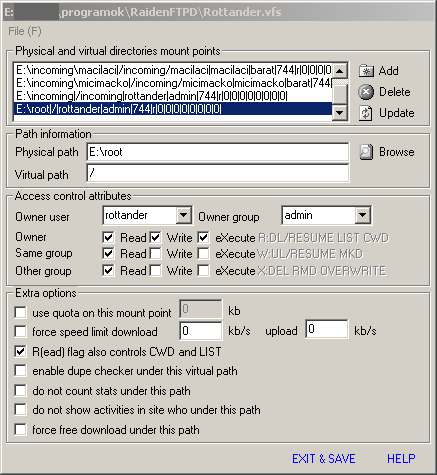Select the E:\incoming\micimacko mount point row
Image resolution: width=437 pixels, height=475 pixels.
point(173,83)
